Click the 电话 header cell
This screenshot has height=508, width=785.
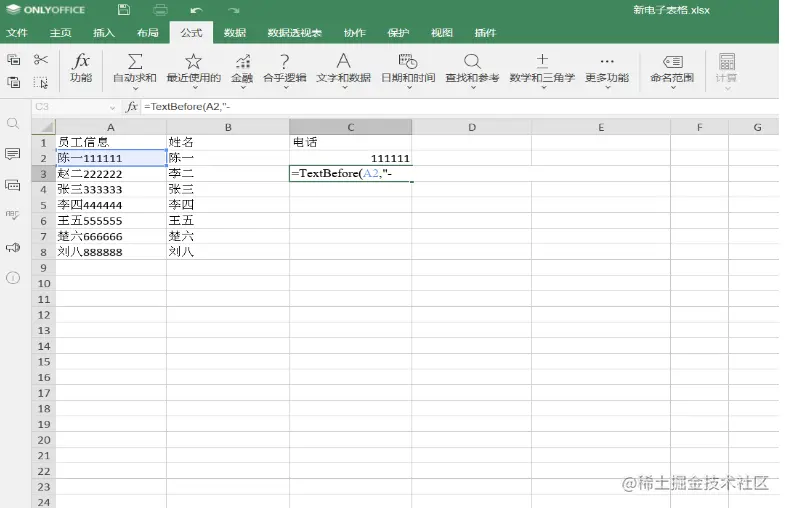pos(350,143)
